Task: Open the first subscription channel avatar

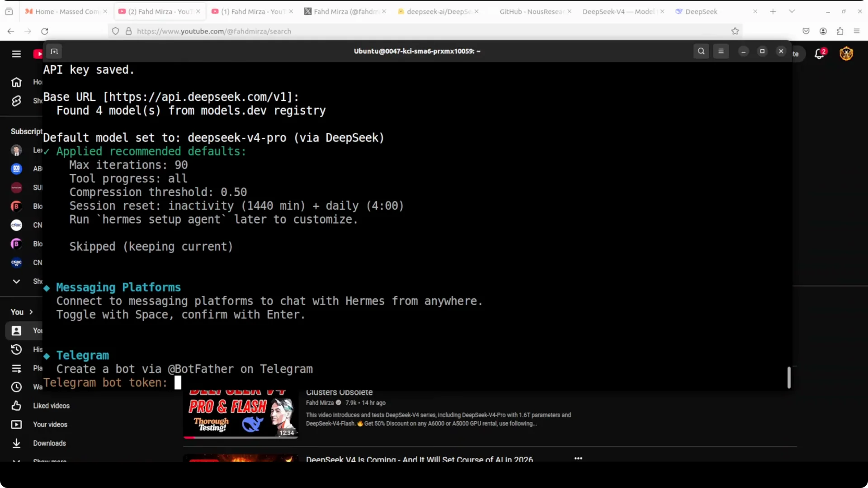Action: (x=16, y=150)
